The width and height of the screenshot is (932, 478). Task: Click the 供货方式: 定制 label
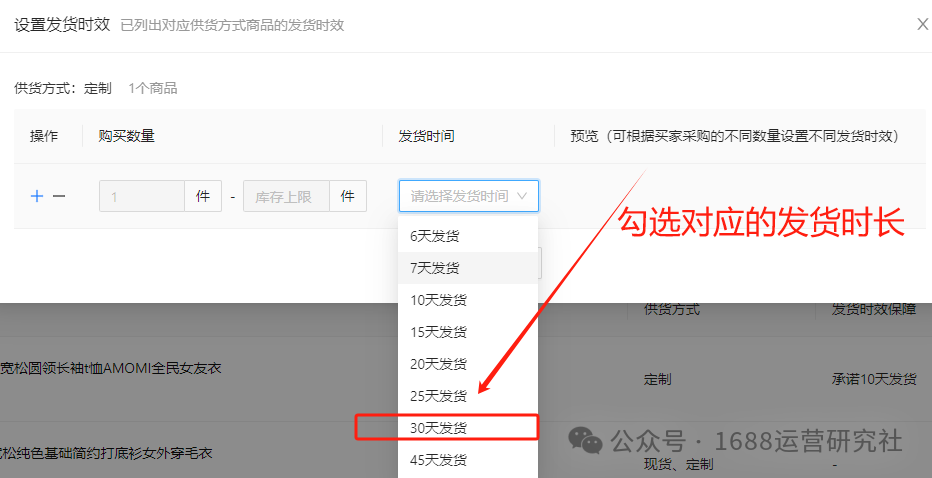pos(63,89)
